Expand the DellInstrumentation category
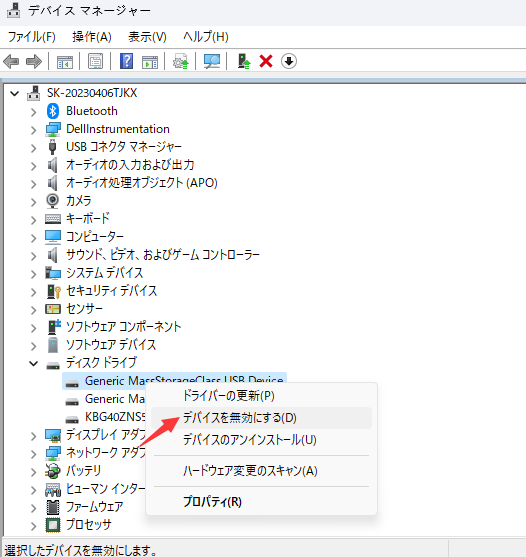The image size is (526, 557). pos(33,130)
